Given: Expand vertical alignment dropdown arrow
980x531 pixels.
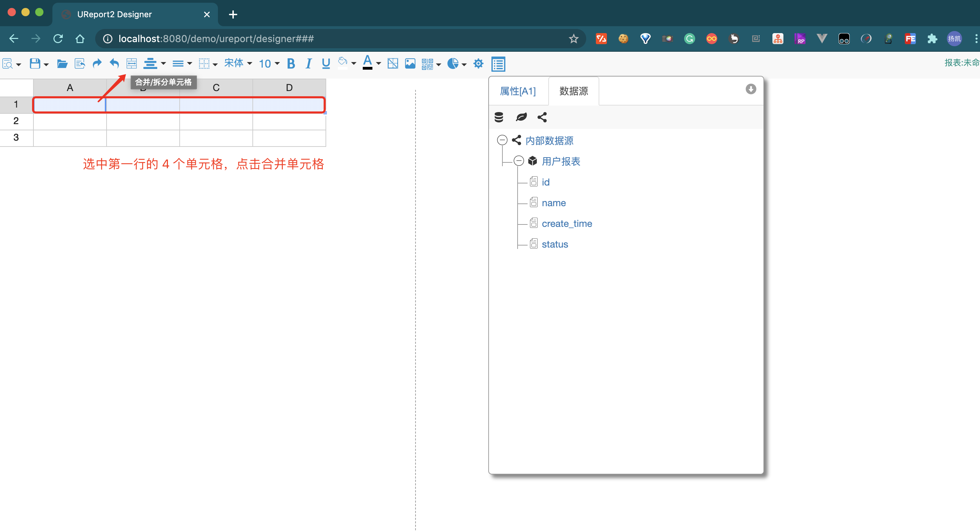Looking at the screenshot, I should pos(189,63).
